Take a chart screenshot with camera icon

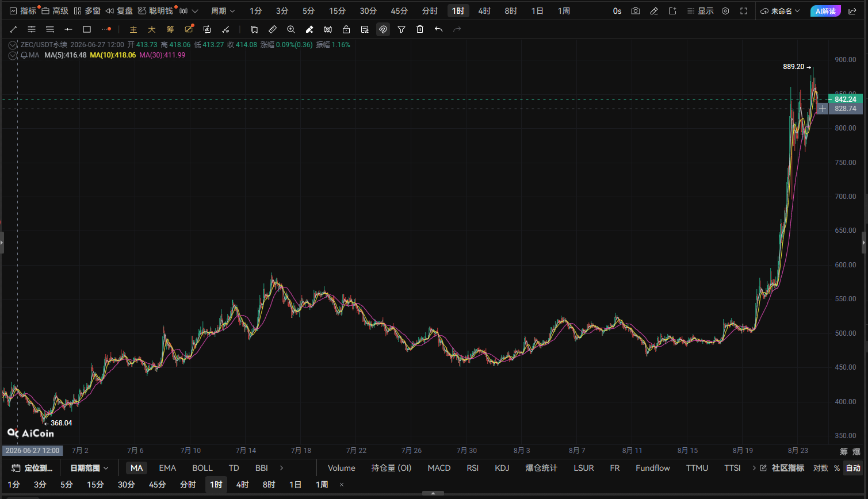tap(636, 11)
